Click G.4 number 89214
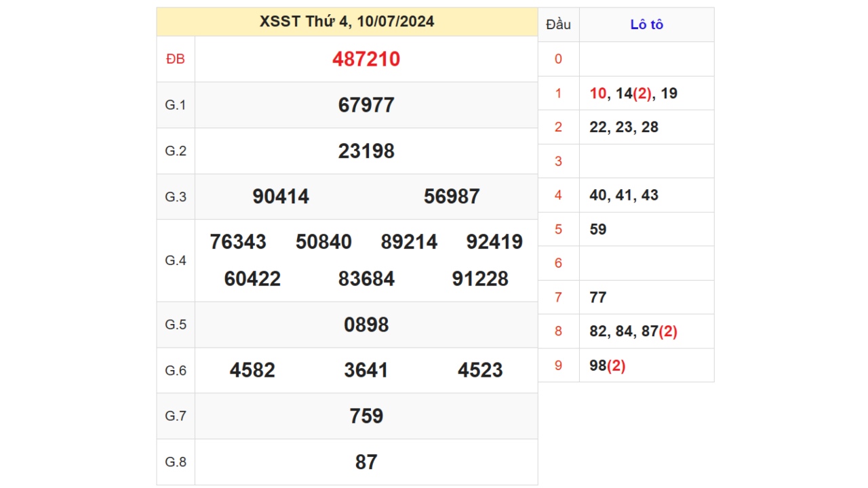The image size is (868, 488). click(x=409, y=242)
